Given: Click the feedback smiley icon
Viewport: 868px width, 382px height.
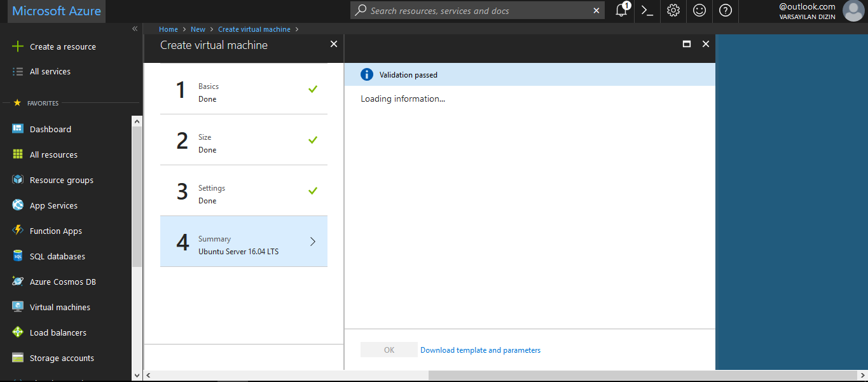Looking at the screenshot, I should [699, 11].
